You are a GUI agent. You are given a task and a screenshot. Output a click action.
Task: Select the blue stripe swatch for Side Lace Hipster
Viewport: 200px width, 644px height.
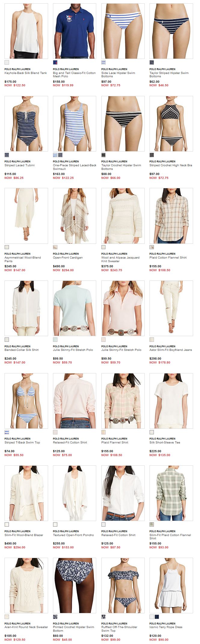pyautogui.click(x=103, y=63)
